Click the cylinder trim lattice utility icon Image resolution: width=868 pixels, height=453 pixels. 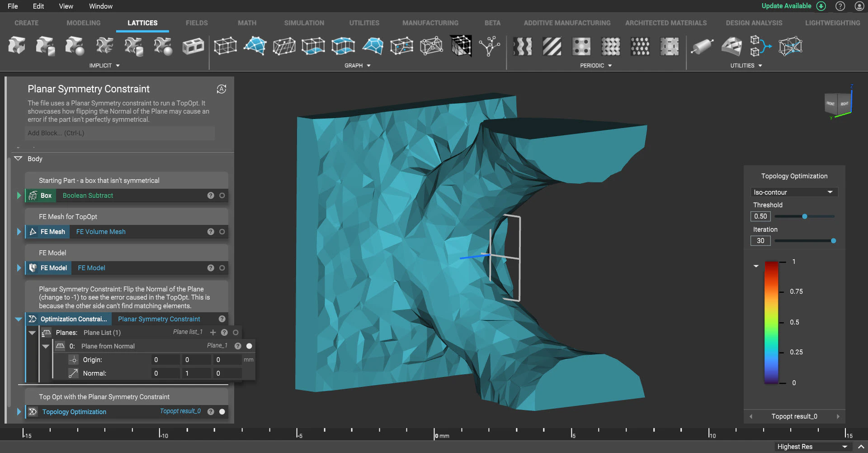pyautogui.click(x=703, y=47)
